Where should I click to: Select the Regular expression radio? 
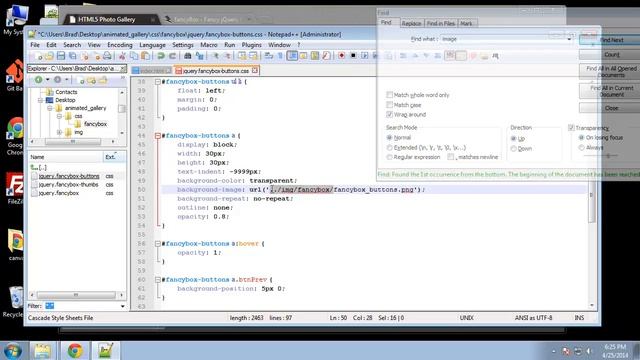pyautogui.click(x=389, y=157)
